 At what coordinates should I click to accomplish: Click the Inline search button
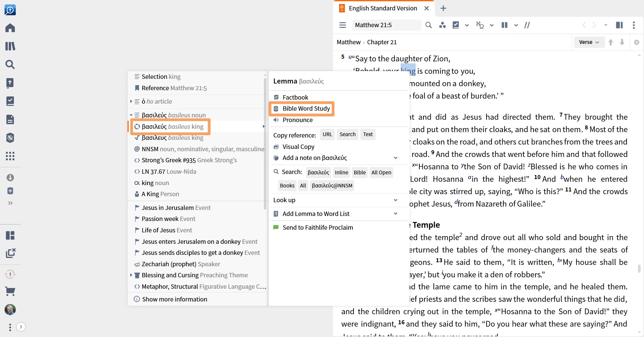341,172
